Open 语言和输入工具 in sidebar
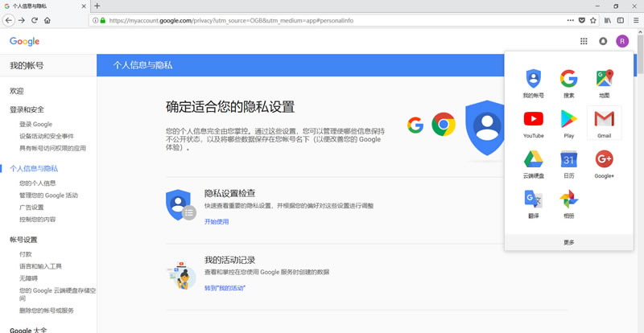Screen dimensions: 644x333 click(40, 266)
